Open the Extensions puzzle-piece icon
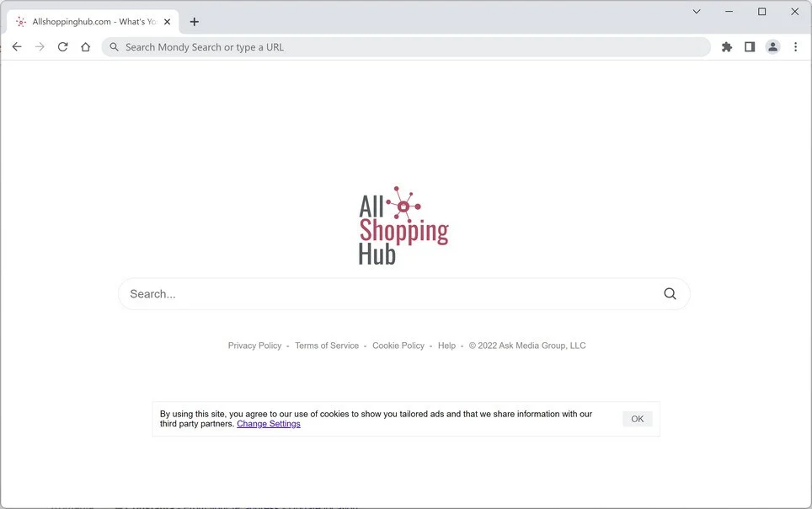This screenshot has width=812, height=509. click(x=727, y=47)
